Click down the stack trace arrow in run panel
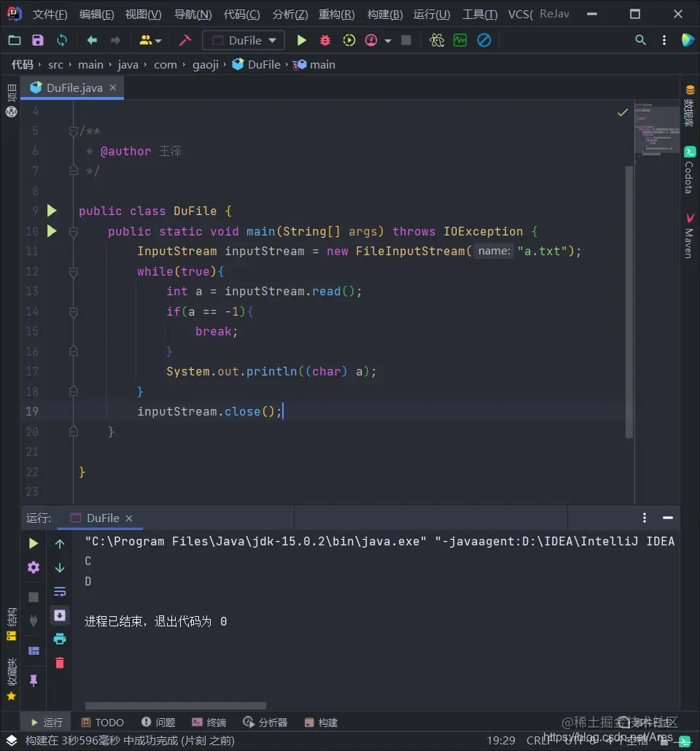The width and height of the screenshot is (700, 751). [x=60, y=567]
